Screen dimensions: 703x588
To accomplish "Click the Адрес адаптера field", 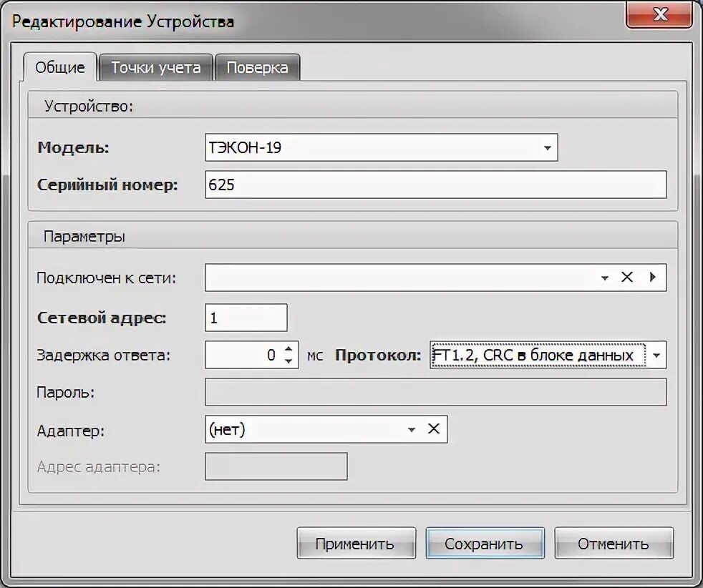I will click(x=276, y=466).
